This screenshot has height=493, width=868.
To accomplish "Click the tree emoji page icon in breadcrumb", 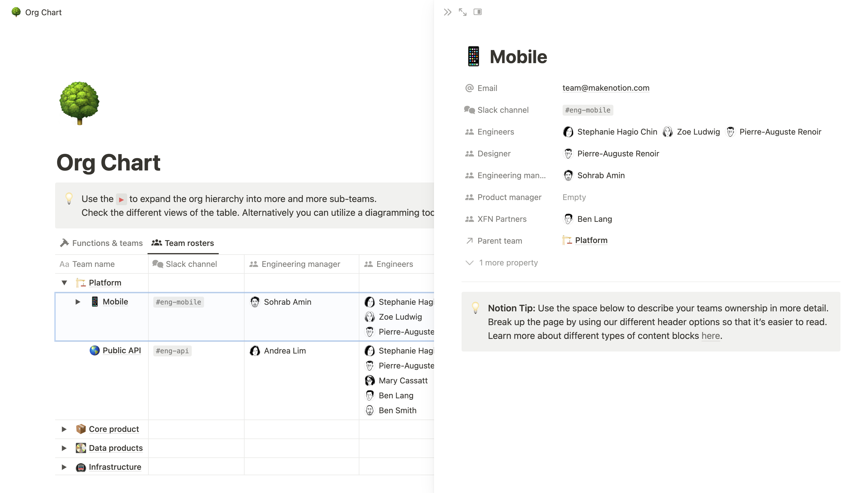I will 15,12.
